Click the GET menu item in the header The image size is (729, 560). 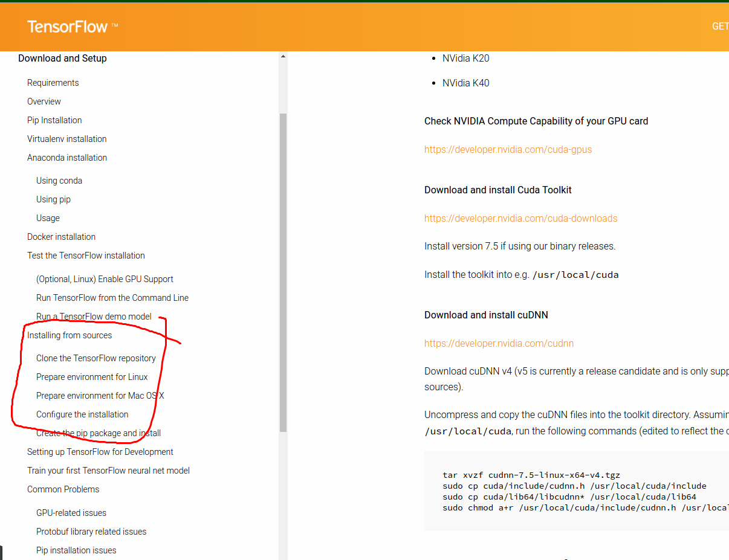tap(720, 26)
